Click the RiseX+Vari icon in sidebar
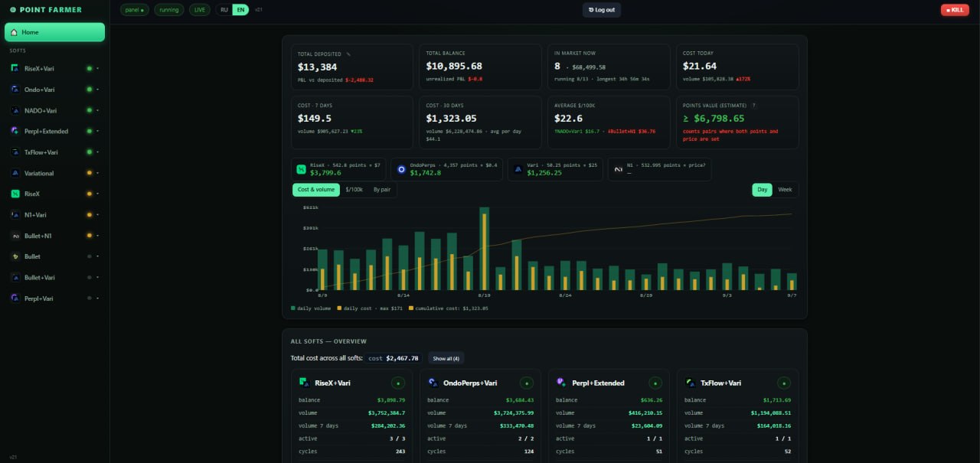This screenshot has height=463, width=980. click(x=15, y=68)
